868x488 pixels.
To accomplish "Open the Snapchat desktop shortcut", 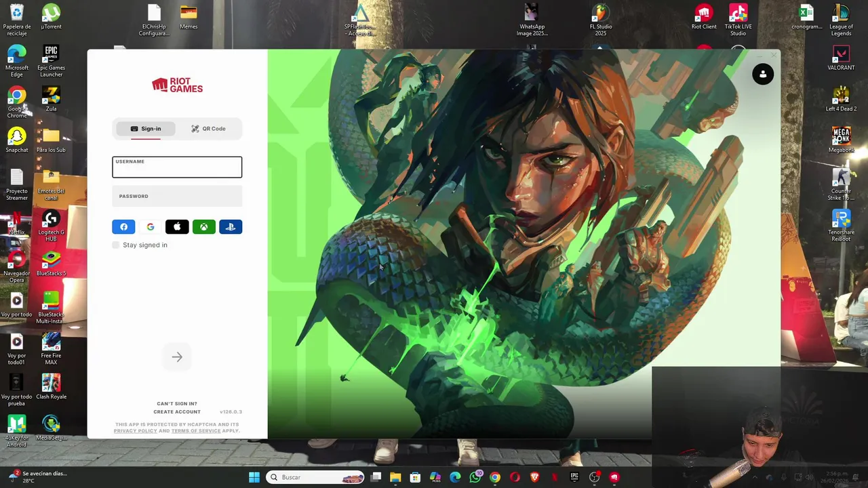I will click(x=17, y=141).
